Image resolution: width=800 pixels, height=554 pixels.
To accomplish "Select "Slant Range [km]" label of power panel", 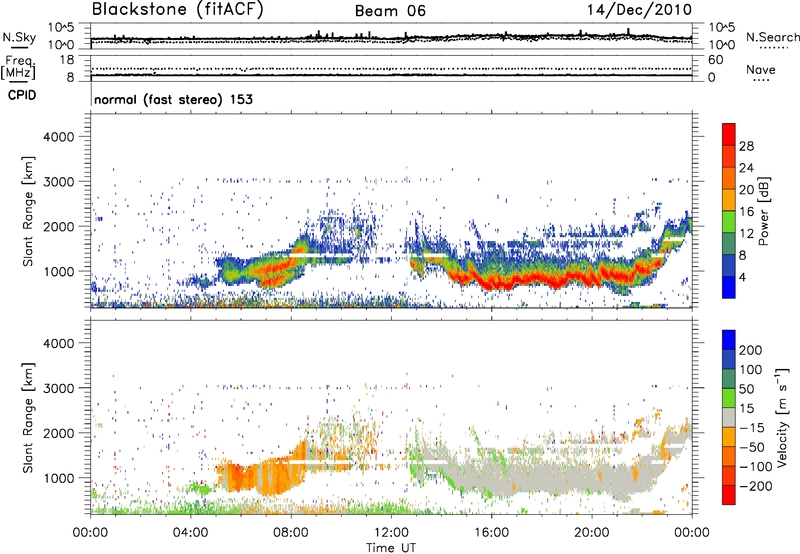I will click(28, 211).
